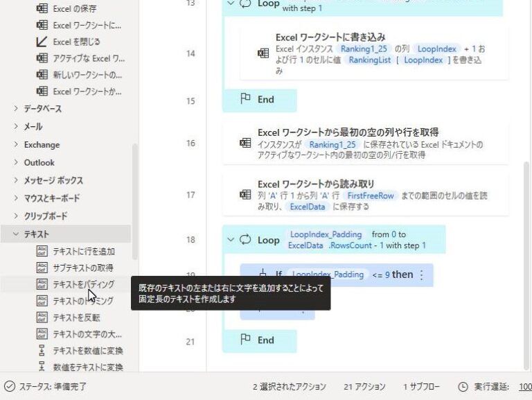This screenshot has width=532, height=400.
Task: Expand the Outlook category
Action: click(16, 162)
